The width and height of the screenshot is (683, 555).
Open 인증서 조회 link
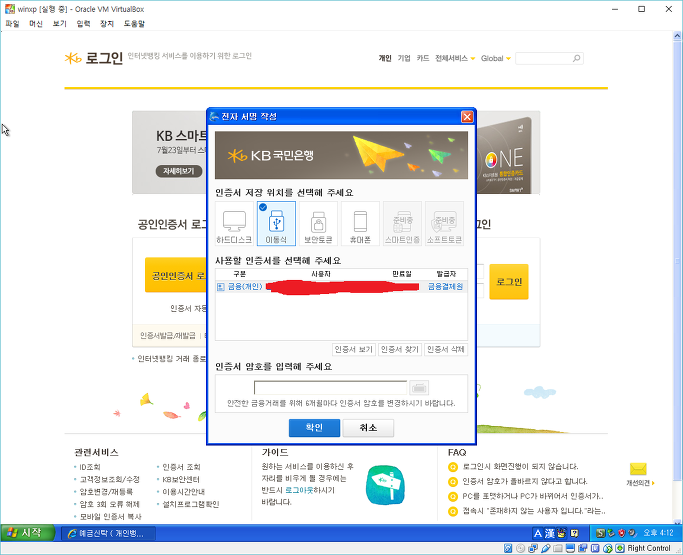click(x=181, y=467)
